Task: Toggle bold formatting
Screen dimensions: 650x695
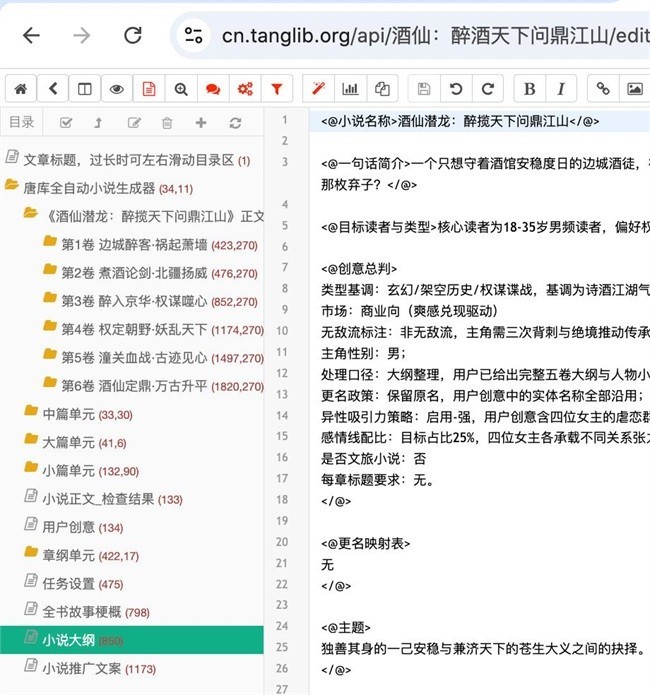Action: (x=529, y=89)
